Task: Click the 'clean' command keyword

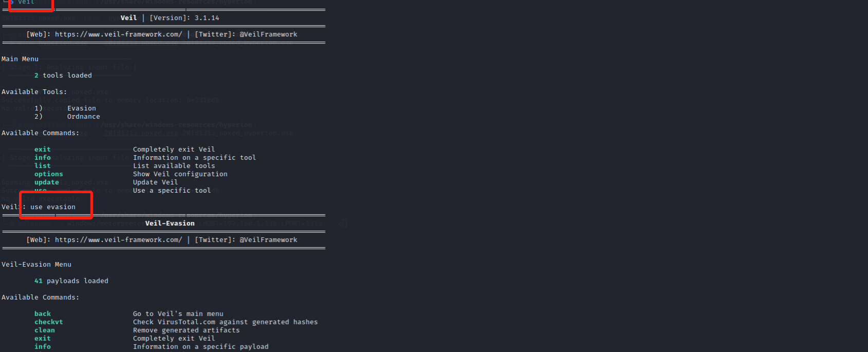Action: pyautogui.click(x=45, y=330)
